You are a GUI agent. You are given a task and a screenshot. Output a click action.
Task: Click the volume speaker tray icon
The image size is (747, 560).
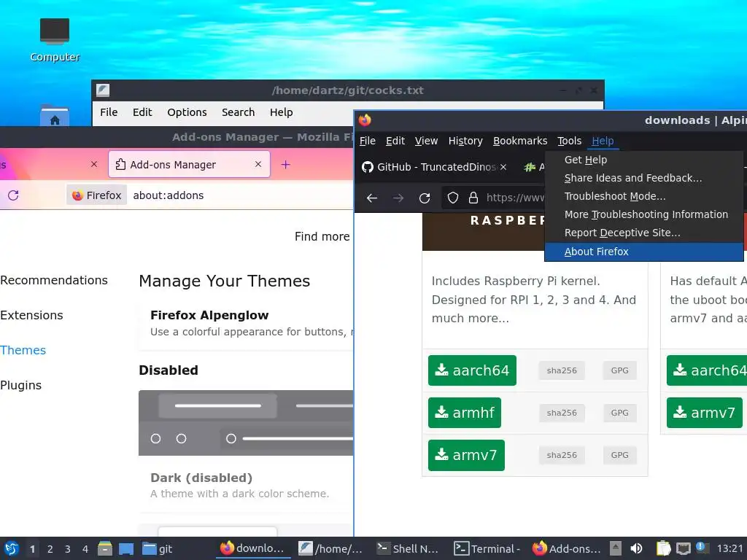click(636, 548)
